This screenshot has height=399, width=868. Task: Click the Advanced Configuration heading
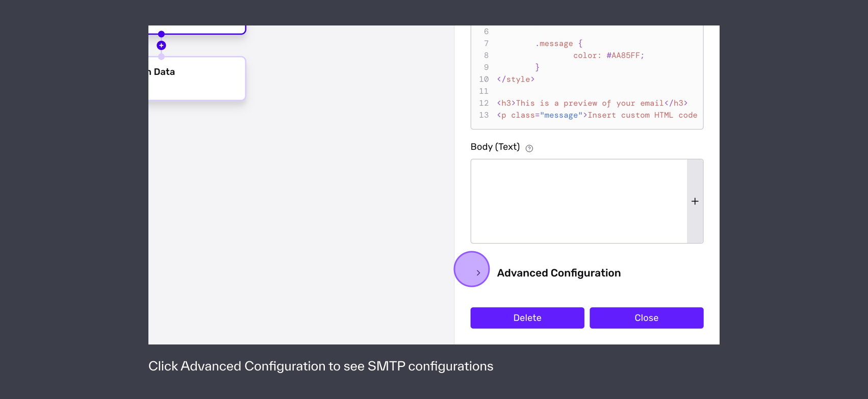pyautogui.click(x=558, y=273)
